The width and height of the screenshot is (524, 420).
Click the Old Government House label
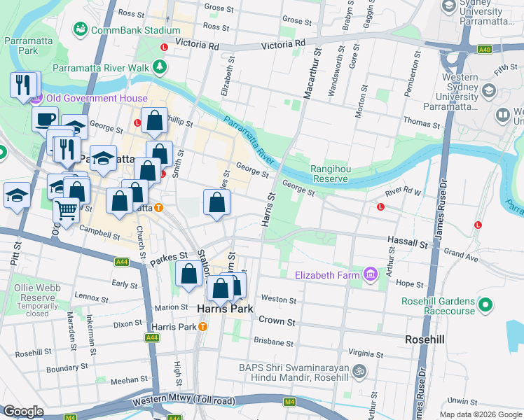pos(97,98)
